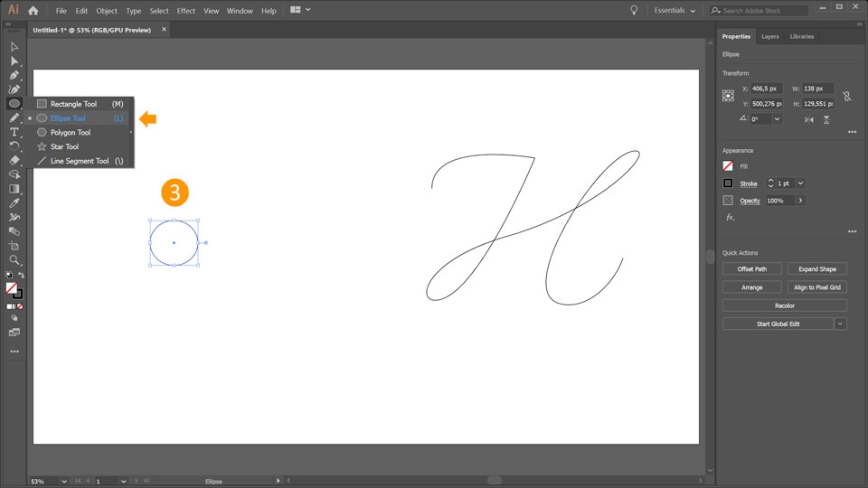Flip selection vertically in Transform
This screenshot has height=488, width=868.
[x=826, y=119]
